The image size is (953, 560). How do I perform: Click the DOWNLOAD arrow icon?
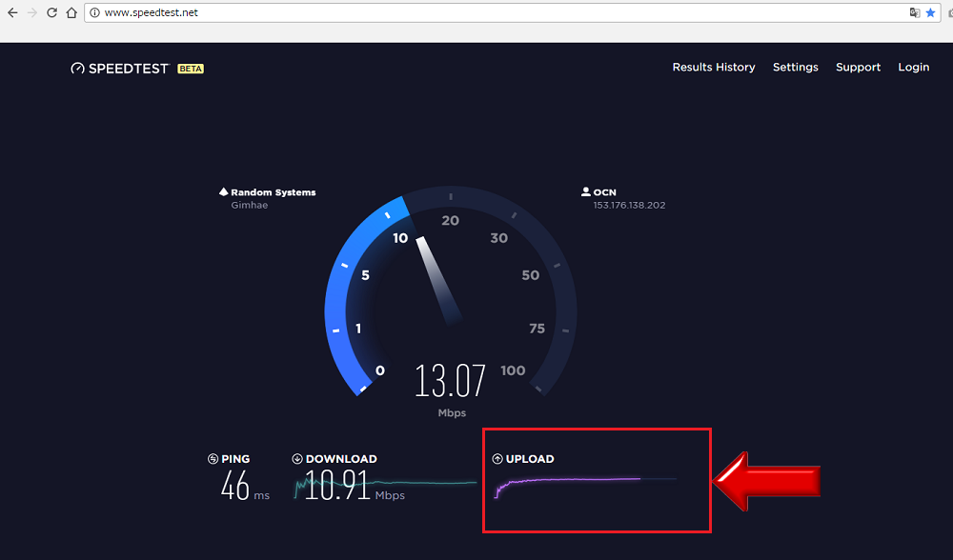(297, 459)
